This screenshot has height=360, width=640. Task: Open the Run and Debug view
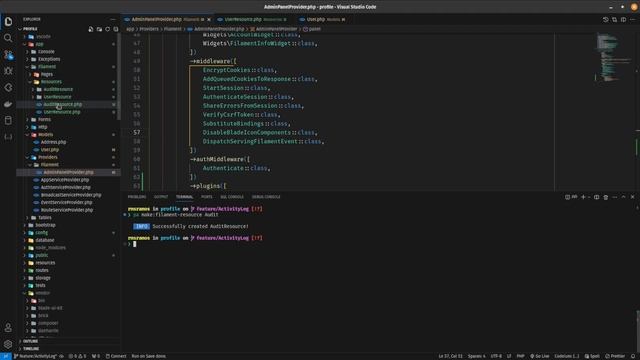click(x=8, y=71)
